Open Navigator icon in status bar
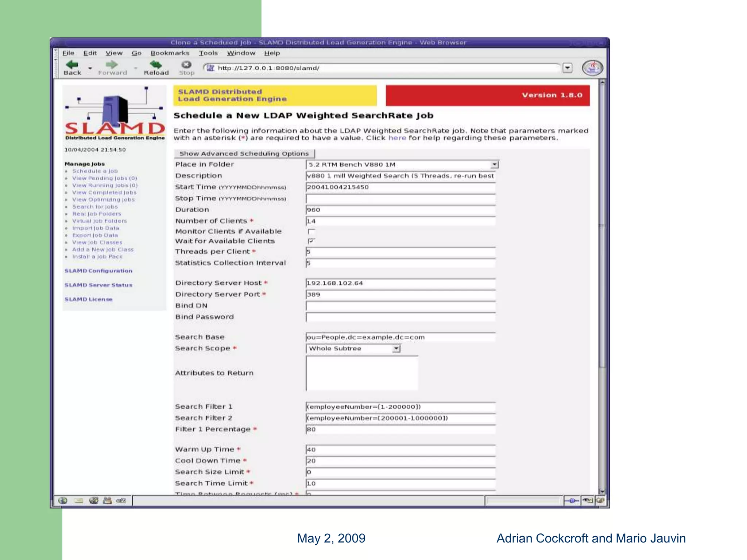 click(x=63, y=501)
